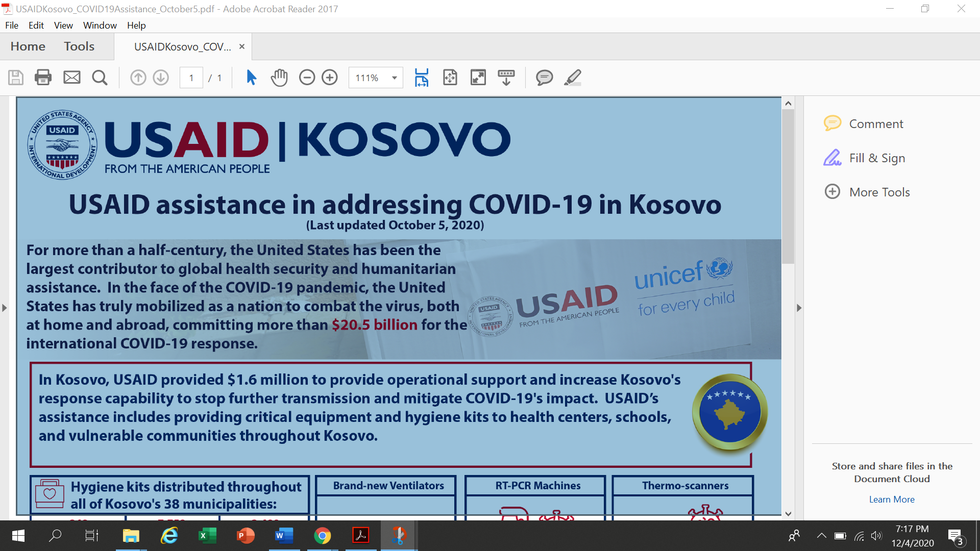Open Task View on taskbar
980x551 pixels.
pos(92,536)
